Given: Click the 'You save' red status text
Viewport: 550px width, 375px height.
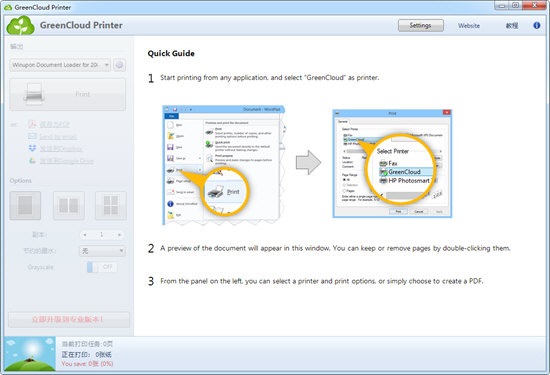Looking at the screenshot, I should coord(87,364).
